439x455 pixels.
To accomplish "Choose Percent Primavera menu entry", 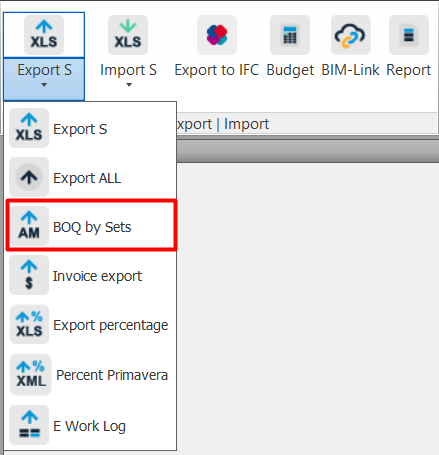I will (x=91, y=374).
